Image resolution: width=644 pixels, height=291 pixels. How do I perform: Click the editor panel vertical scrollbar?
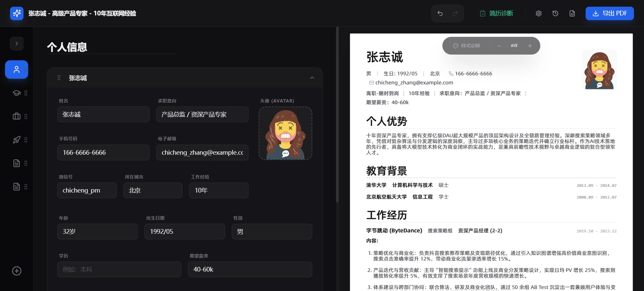pos(337,115)
